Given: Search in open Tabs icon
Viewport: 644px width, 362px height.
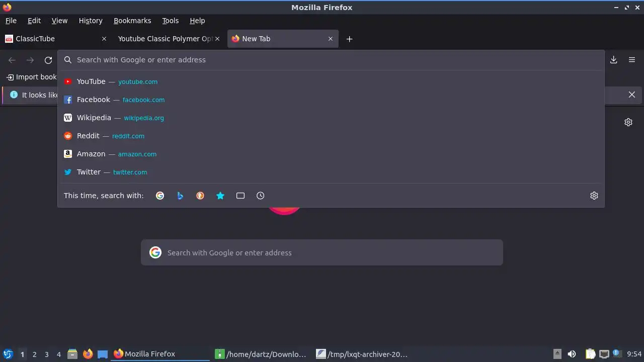Looking at the screenshot, I should click(240, 196).
